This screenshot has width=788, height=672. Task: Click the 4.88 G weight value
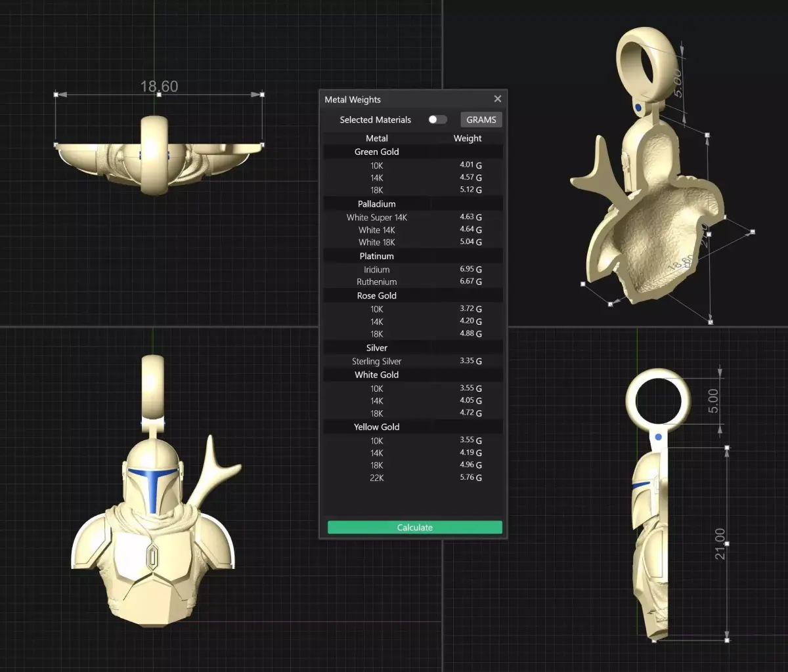[x=471, y=334]
